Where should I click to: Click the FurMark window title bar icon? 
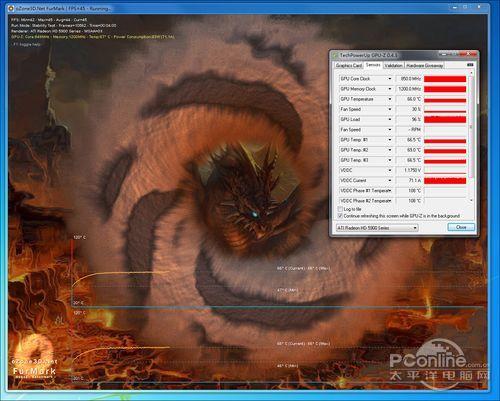point(11,8)
